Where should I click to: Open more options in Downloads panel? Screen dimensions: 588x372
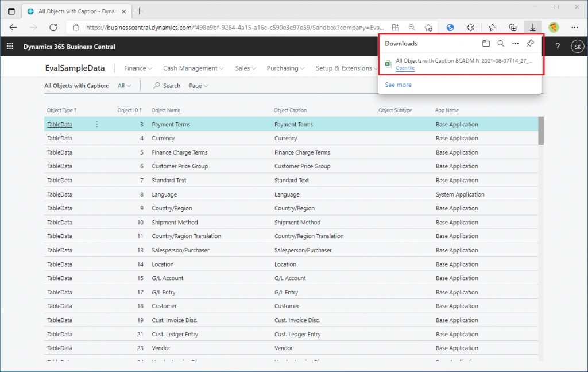(515, 44)
